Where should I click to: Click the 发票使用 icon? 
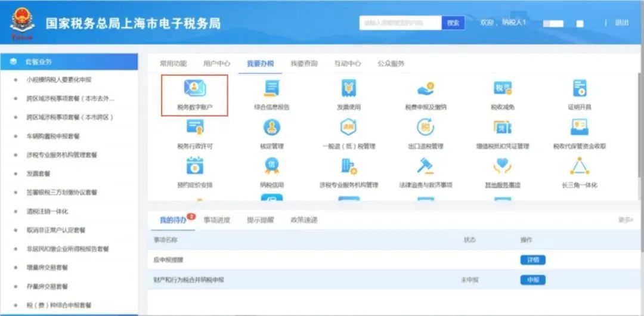(349, 89)
